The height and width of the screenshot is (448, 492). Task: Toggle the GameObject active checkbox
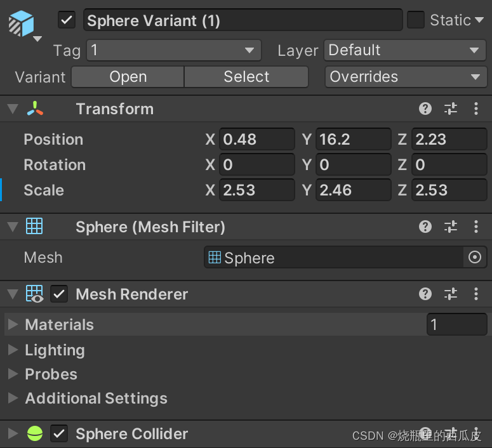pos(67,20)
